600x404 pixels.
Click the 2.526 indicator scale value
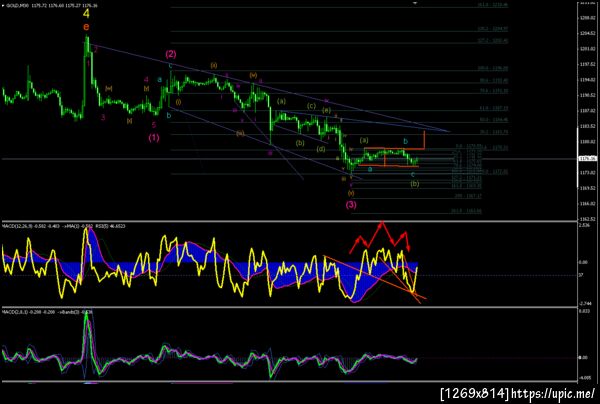point(584,225)
